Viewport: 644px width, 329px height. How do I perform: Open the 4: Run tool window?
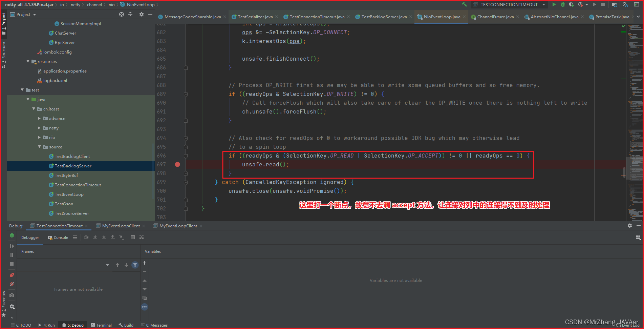[x=47, y=325]
